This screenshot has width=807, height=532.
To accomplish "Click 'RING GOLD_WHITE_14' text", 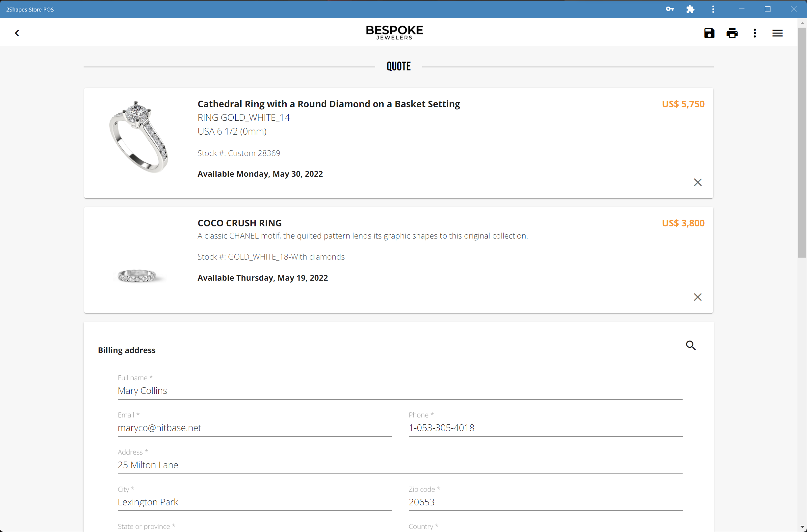I will (x=244, y=117).
